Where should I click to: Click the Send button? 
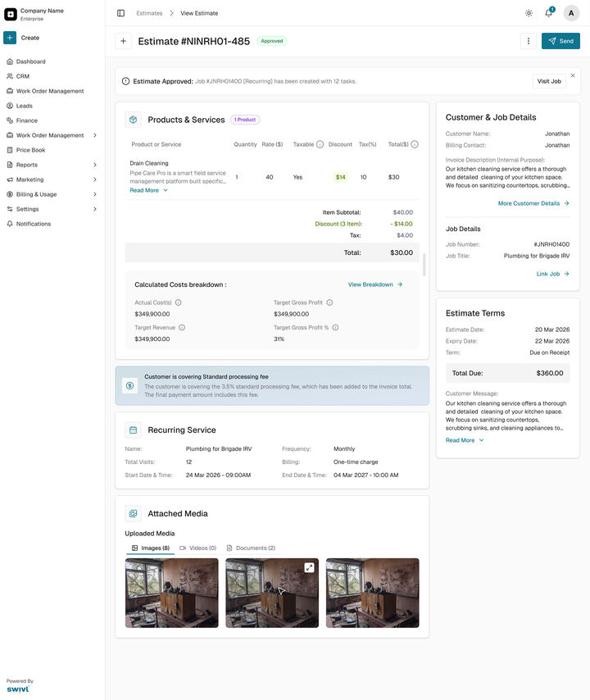pos(560,41)
